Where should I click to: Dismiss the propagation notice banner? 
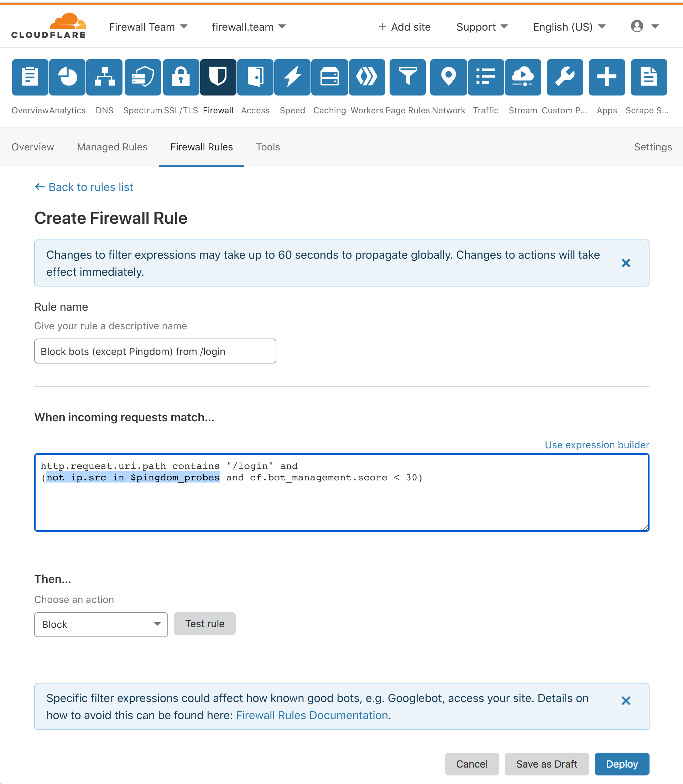coord(626,263)
